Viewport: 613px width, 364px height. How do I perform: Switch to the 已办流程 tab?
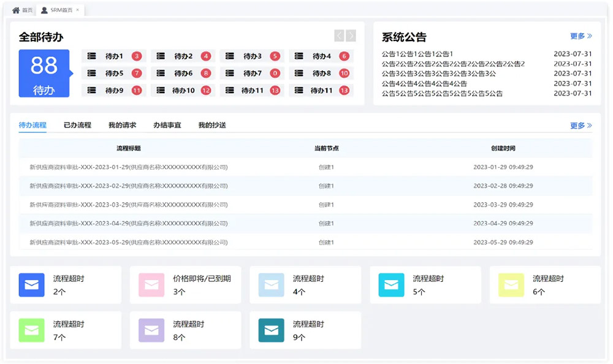click(77, 125)
